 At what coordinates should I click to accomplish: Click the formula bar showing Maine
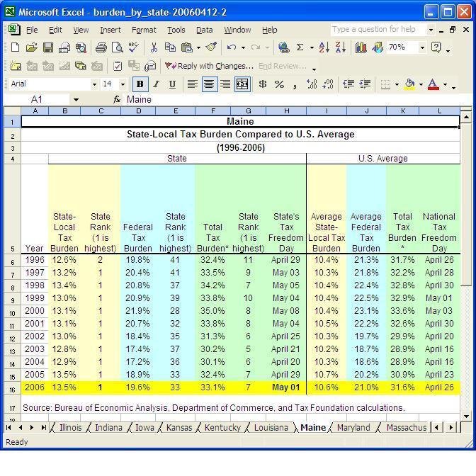point(297,100)
